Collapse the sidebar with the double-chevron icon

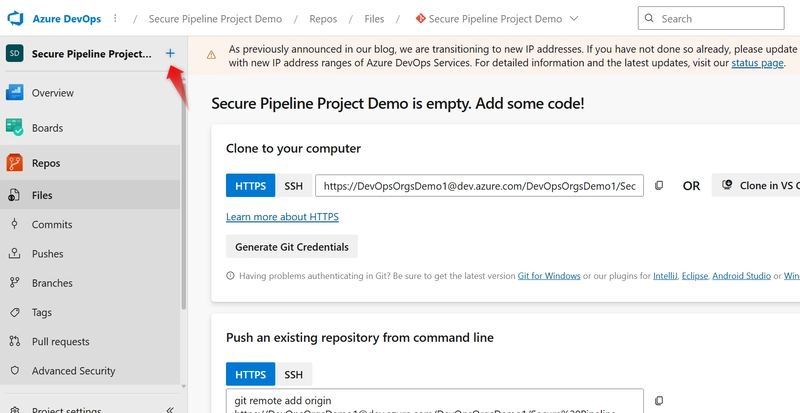click(170, 409)
